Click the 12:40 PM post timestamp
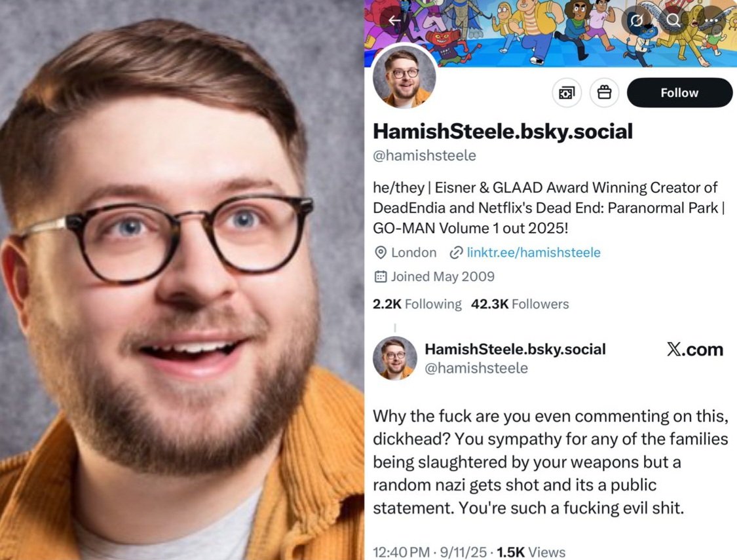This screenshot has width=737, height=560. 402,552
